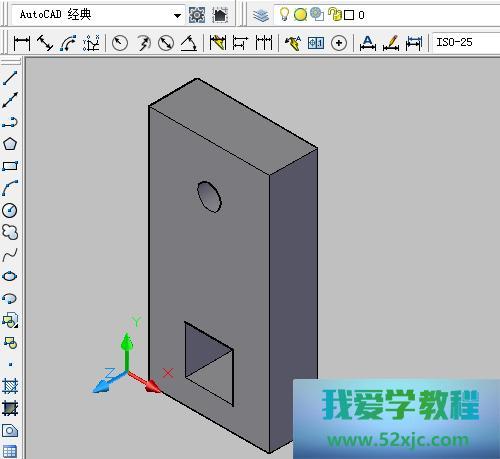Select the Ordinate dimension tool

[91, 43]
